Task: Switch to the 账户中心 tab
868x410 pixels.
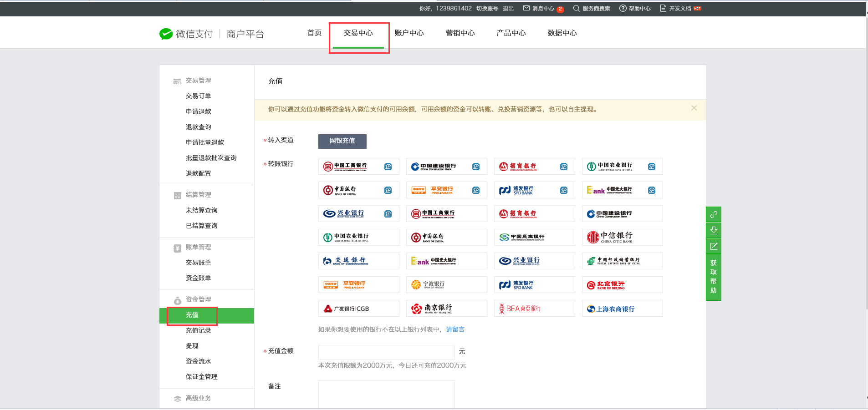Action: [x=409, y=33]
